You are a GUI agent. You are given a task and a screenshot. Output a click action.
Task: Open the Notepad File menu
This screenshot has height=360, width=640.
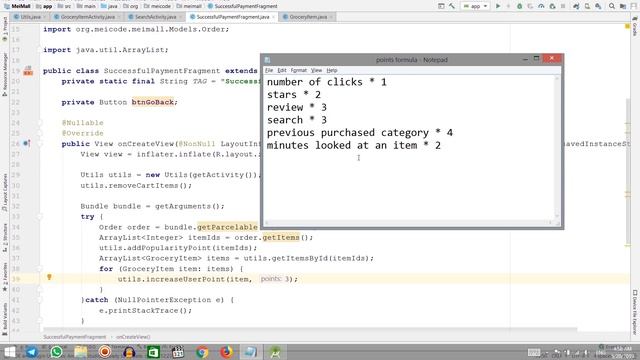(269, 70)
